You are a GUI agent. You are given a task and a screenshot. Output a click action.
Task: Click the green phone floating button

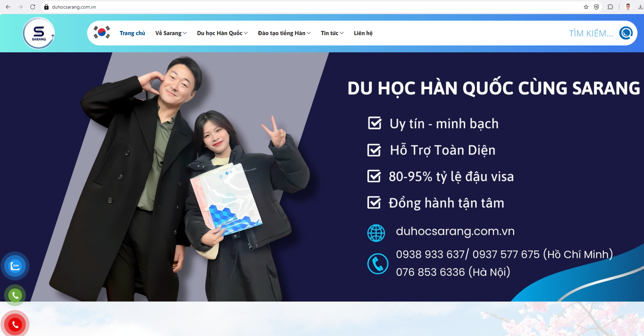click(x=15, y=295)
